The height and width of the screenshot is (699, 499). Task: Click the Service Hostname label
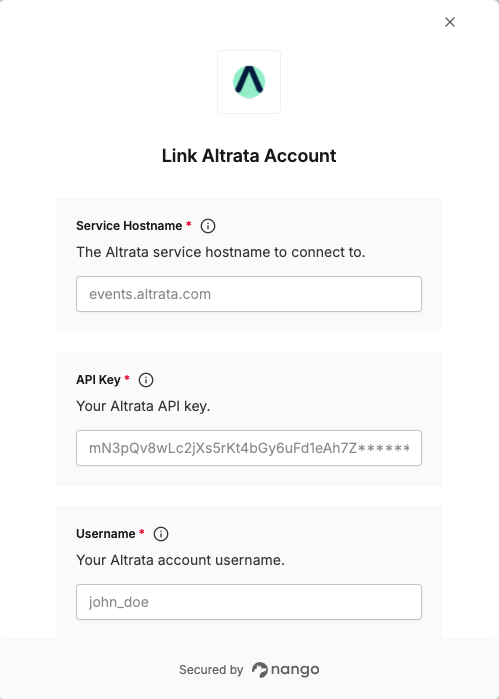coord(129,226)
